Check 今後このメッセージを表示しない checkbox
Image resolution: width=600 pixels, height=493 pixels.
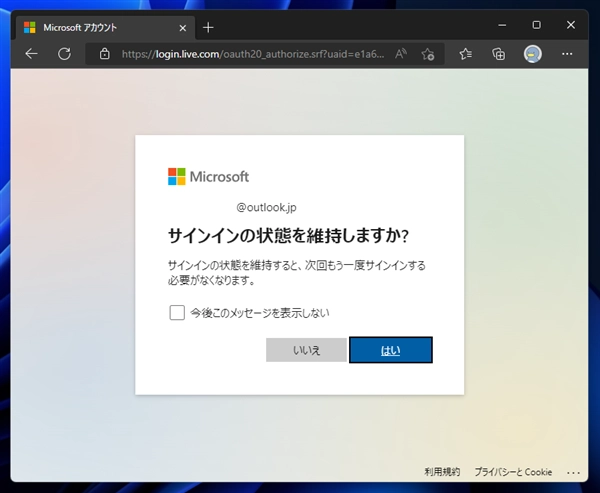[177, 313]
